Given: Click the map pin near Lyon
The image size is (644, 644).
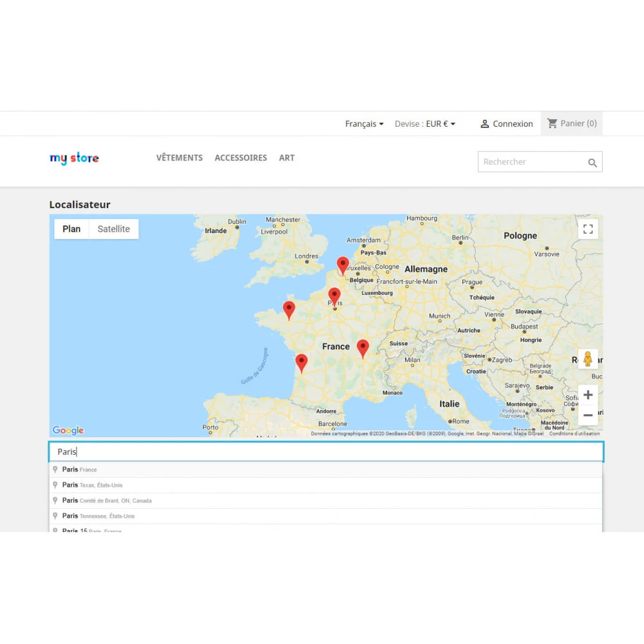Looking at the screenshot, I should tap(363, 348).
